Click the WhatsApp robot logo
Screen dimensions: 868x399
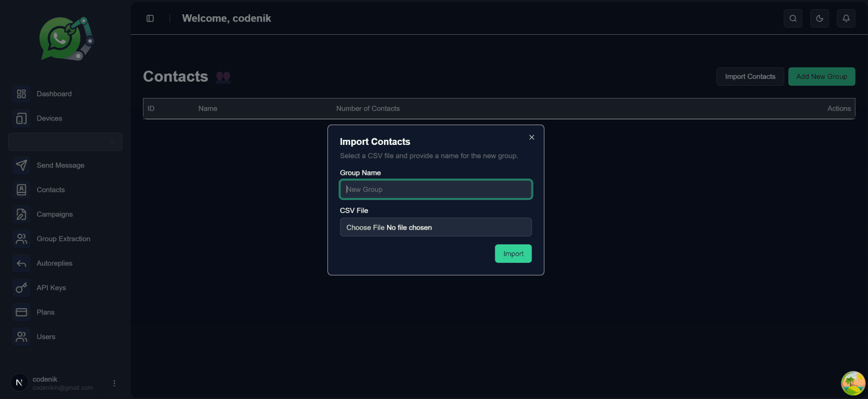(67, 39)
